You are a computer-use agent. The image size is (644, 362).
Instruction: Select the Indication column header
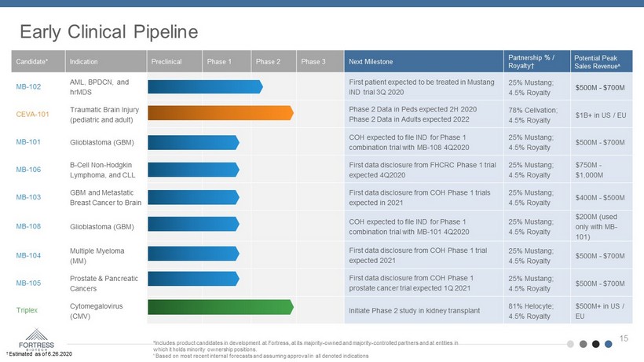pyautogui.click(x=83, y=60)
